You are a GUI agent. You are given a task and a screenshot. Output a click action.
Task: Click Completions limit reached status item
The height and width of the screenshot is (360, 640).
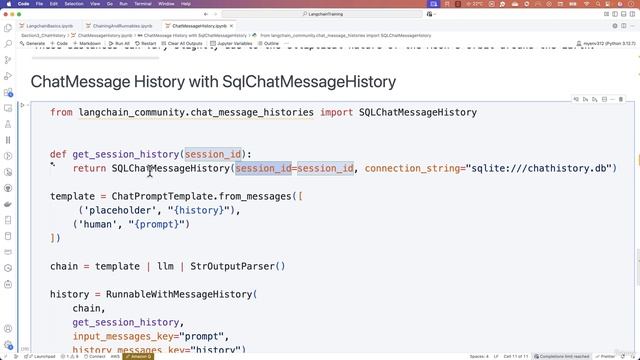pos(562,356)
